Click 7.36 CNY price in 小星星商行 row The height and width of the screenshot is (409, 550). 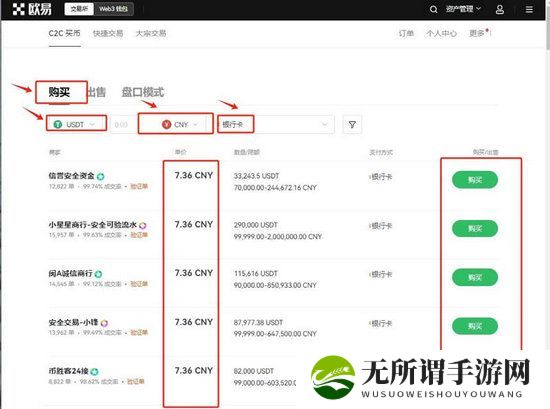coord(194,224)
